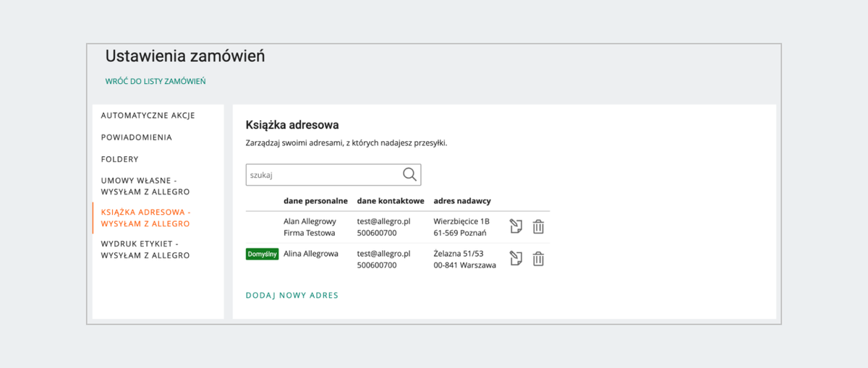Select the Żelazna 51/53 Warszawa address
This screenshot has height=368, width=868.
[x=465, y=260]
